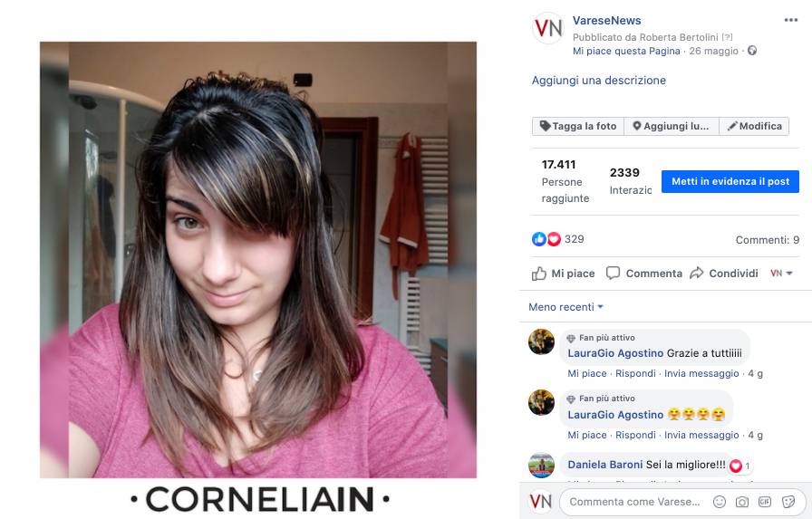Open Commenti: 9 comment count
This screenshot has height=519, width=812.
(x=768, y=240)
